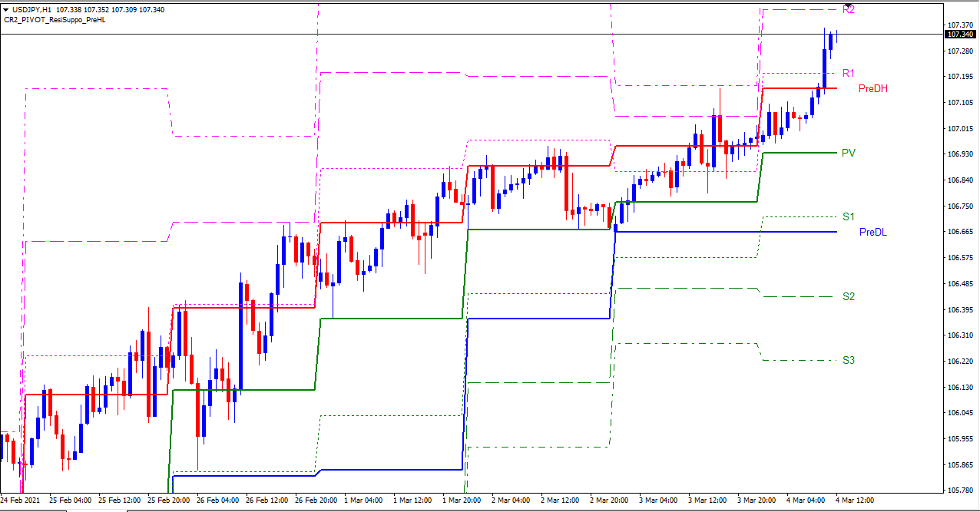Click 107.195 on the price scale
Screen dimensions: 980x512
tap(961, 77)
